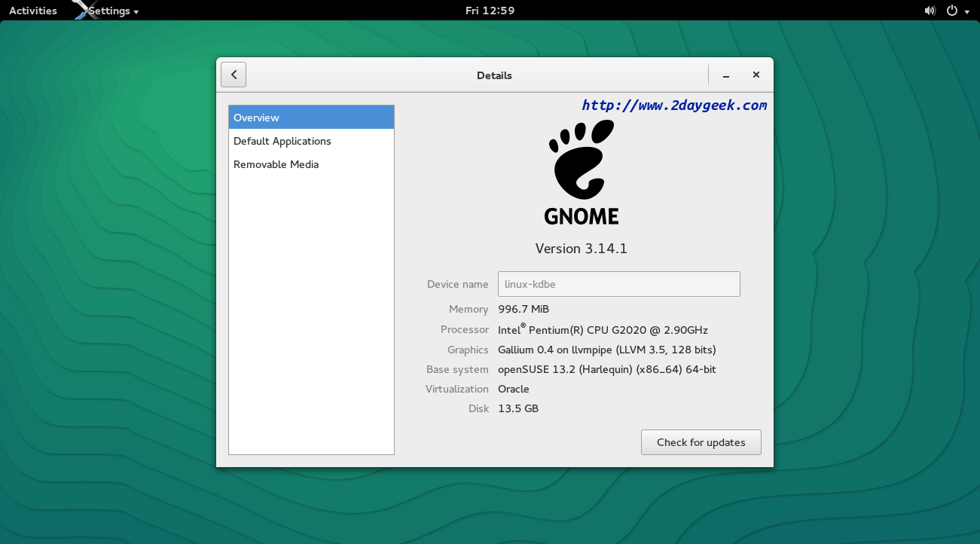The height and width of the screenshot is (544, 980).
Task: Click the Device name text field
Action: tap(618, 284)
